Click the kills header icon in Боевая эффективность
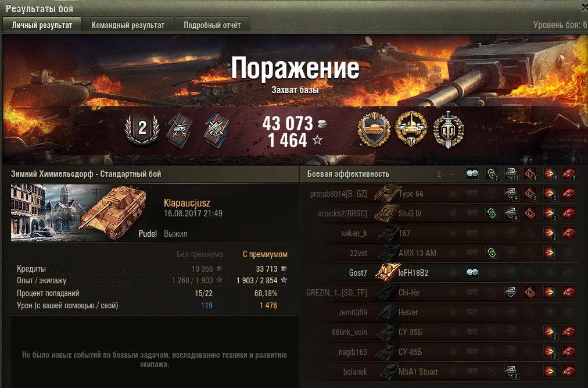 click(569, 174)
